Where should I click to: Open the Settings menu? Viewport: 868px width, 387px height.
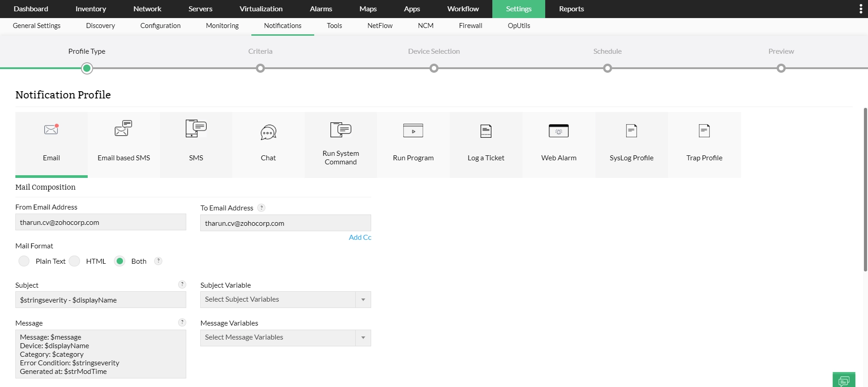(519, 9)
